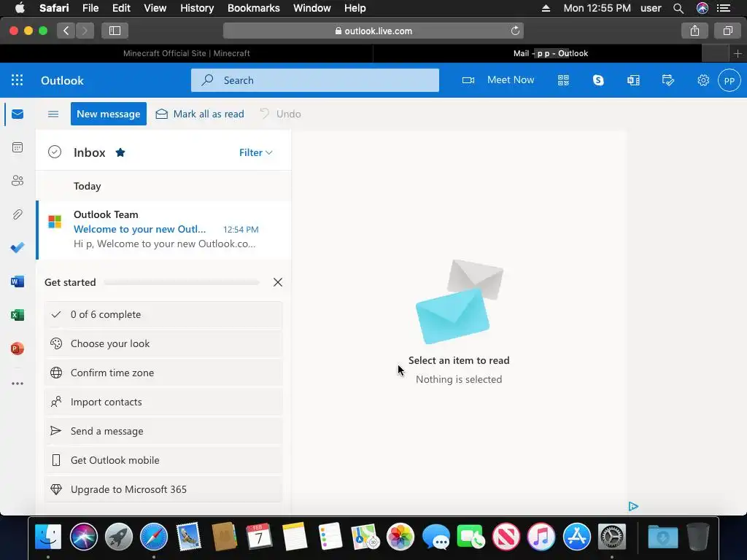Click the Get started progress bar

(x=182, y=282)
